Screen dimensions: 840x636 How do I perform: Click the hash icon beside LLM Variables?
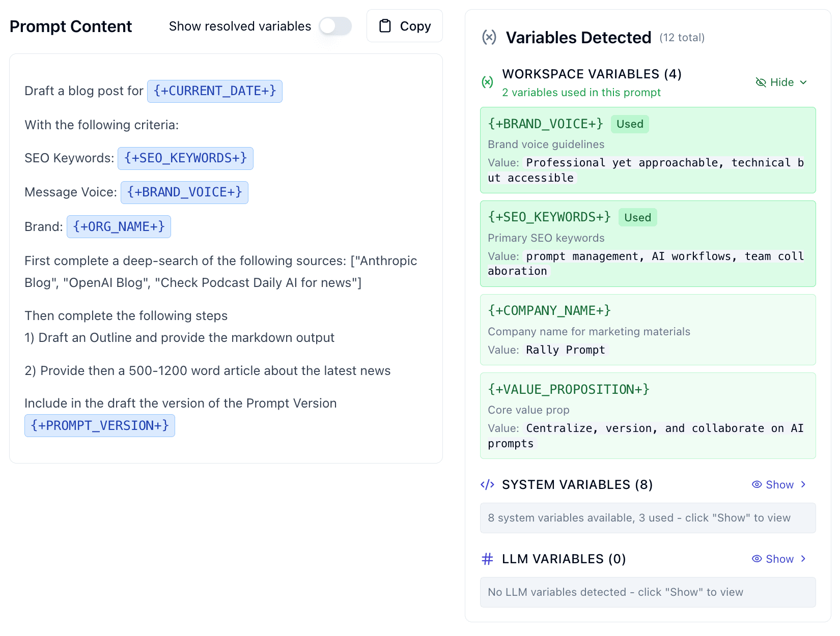click(487, 559)
